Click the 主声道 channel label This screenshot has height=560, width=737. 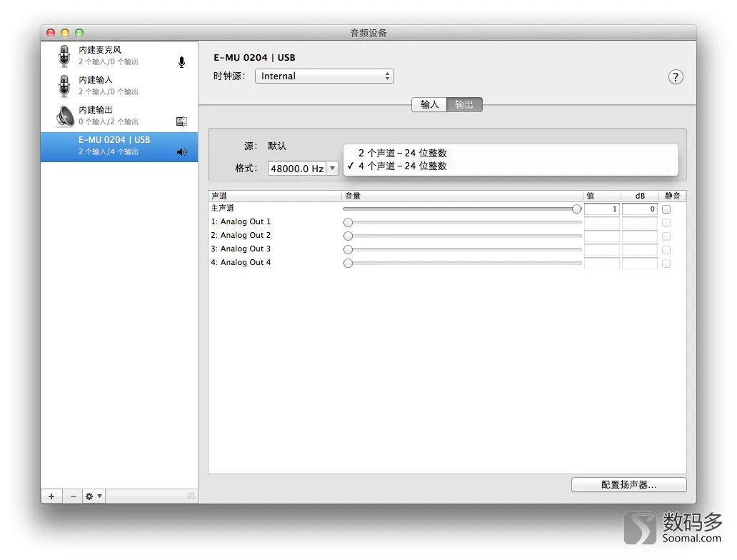(x=222, y=208)
